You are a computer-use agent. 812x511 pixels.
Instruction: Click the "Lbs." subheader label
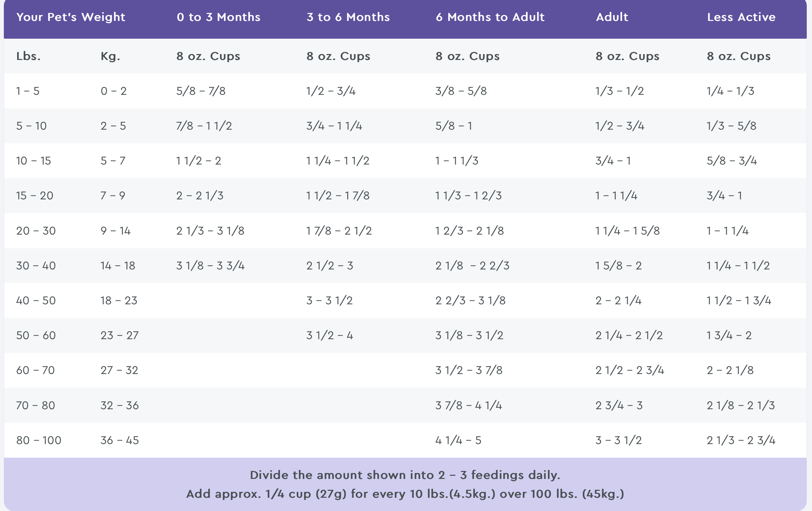coord(28,56)
